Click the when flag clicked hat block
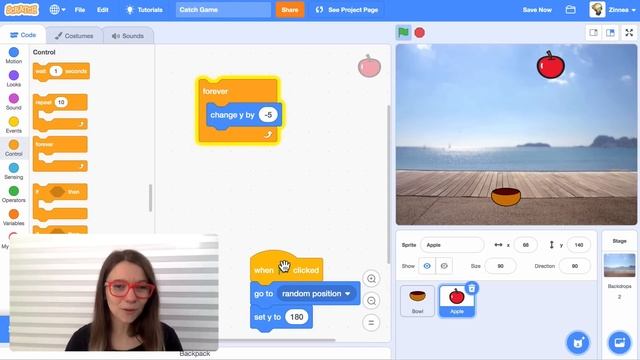 (x=286, y=268)
